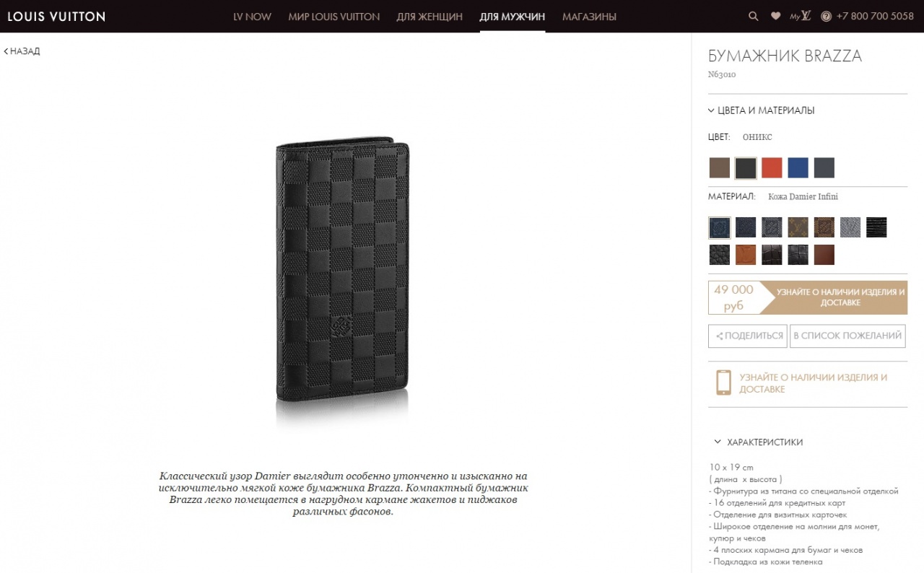Open the МИР LOUIS VUITTON menu
This screenshot has height=573, width=924.
(x=334, y=16)
